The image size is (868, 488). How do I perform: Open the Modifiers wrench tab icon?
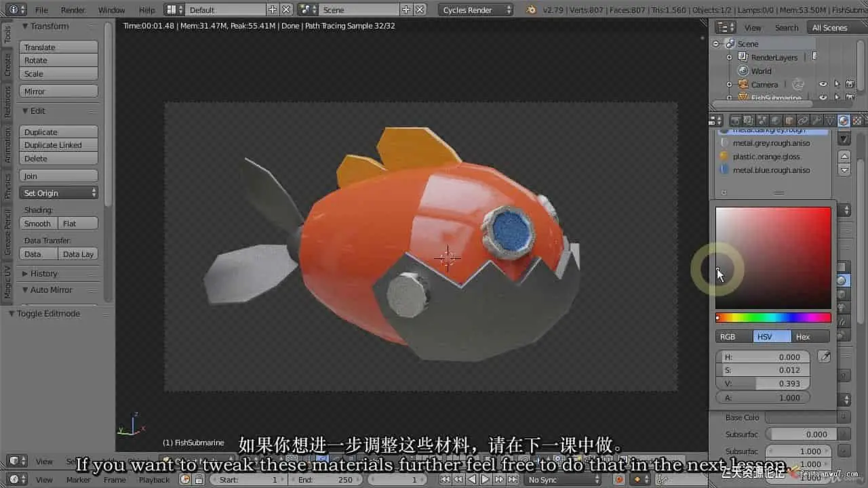tap(816, 121)
